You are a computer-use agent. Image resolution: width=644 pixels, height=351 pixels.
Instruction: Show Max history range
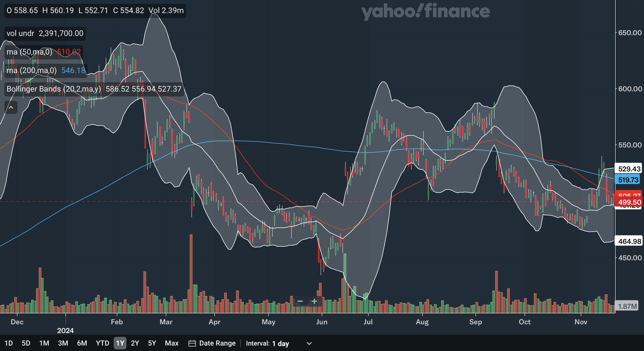(171, 343)
